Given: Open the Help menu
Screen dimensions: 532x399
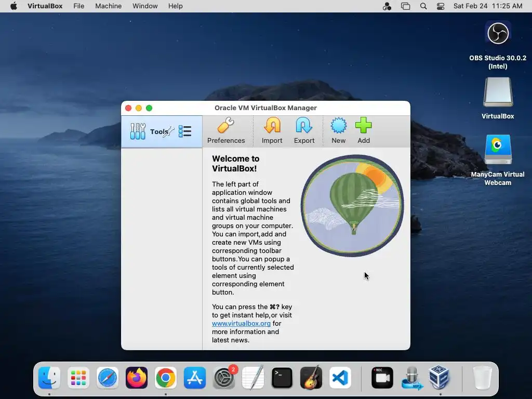Looking at the screenshot, I should coord(176,6).
